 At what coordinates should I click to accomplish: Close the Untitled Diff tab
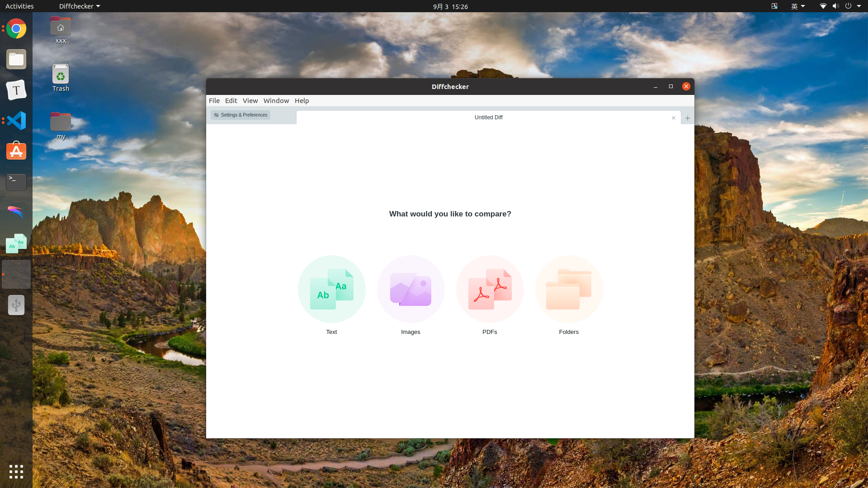coord(673,118)
